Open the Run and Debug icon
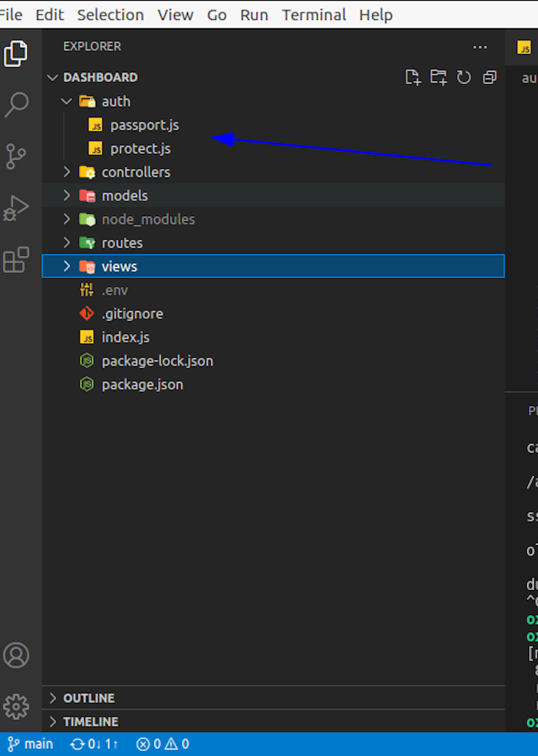This screenshot has width=538, height=756. 16,208
